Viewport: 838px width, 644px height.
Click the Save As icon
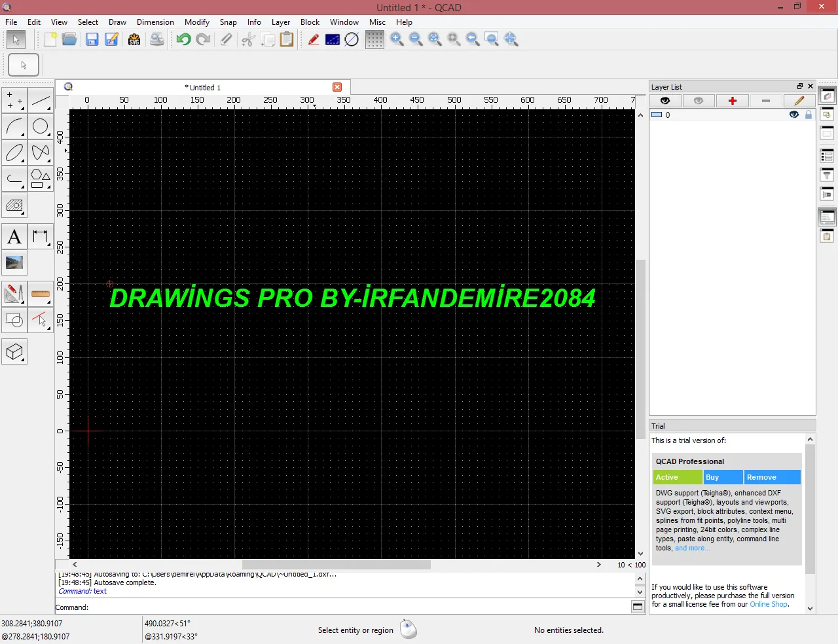[112, 39]
